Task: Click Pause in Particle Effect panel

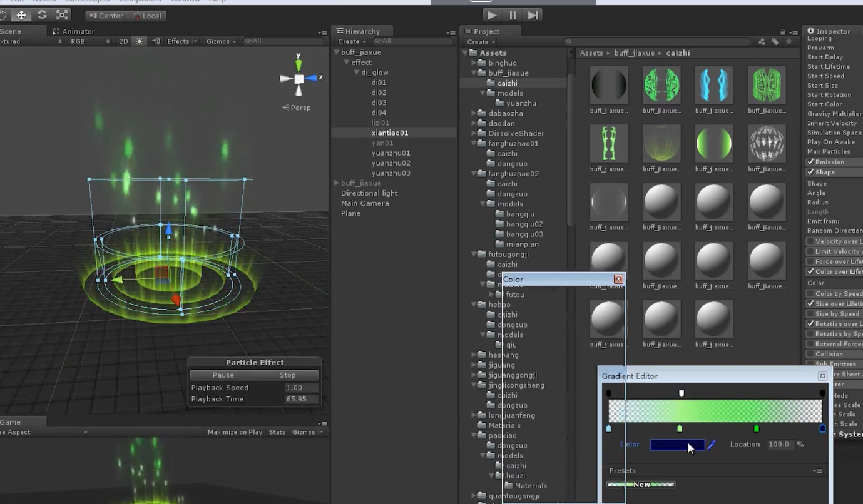Action: pyautogui.click(x=223, y=375)
